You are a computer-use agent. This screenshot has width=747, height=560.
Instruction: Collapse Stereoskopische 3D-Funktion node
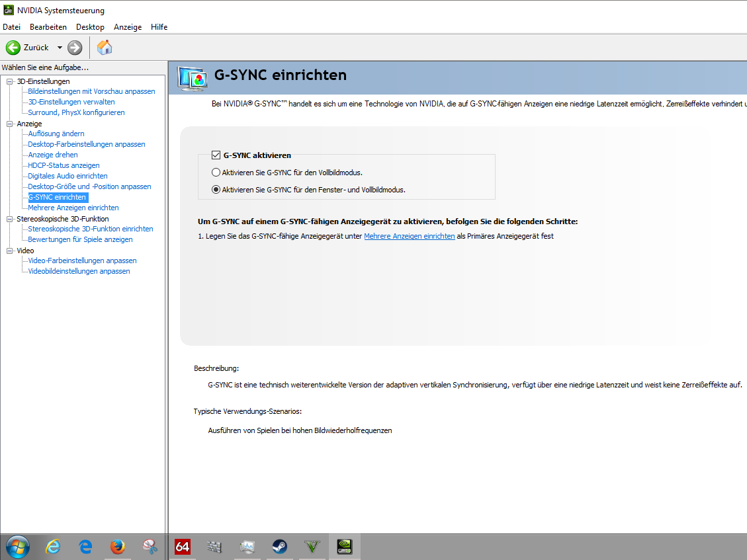click(9, 219)
